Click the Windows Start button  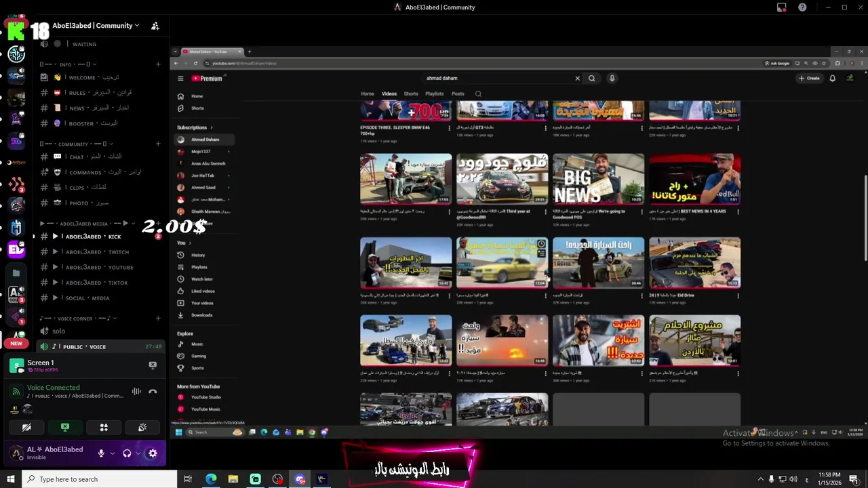click(10, 479)
